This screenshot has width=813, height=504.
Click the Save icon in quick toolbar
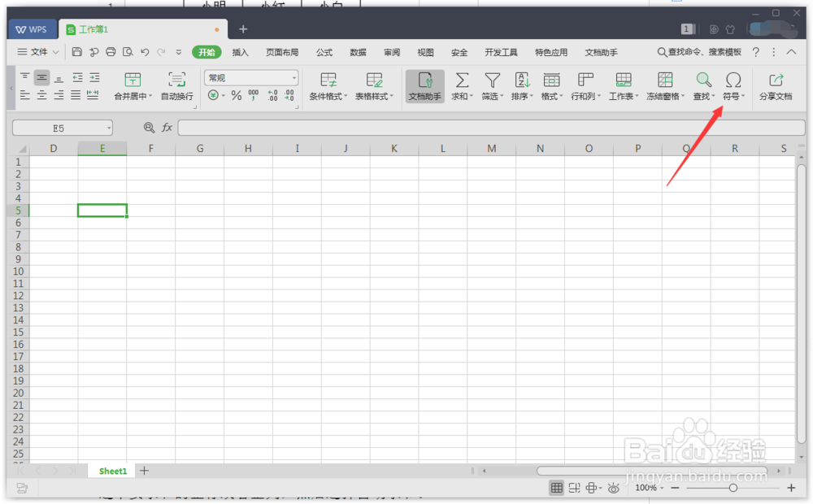pyautogui.click(x=76, y=52)
